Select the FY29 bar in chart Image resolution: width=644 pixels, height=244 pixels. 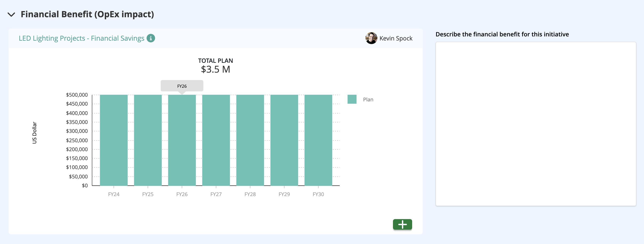click(284, 140)
